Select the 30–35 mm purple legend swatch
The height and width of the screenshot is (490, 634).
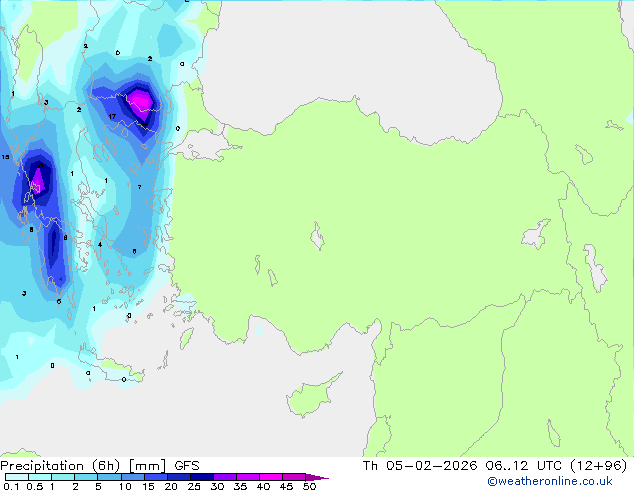pos(224,477)
